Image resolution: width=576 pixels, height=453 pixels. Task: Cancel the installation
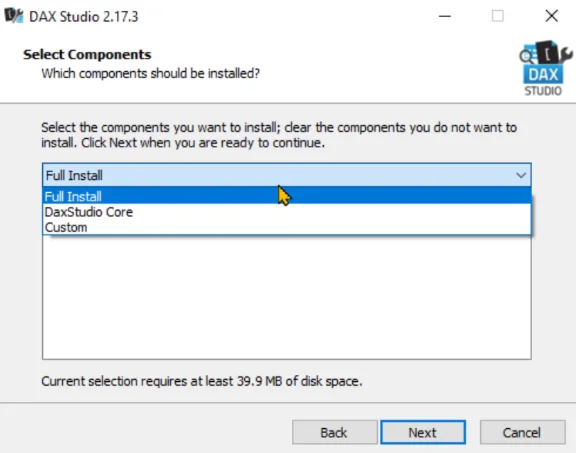(522, 432)
